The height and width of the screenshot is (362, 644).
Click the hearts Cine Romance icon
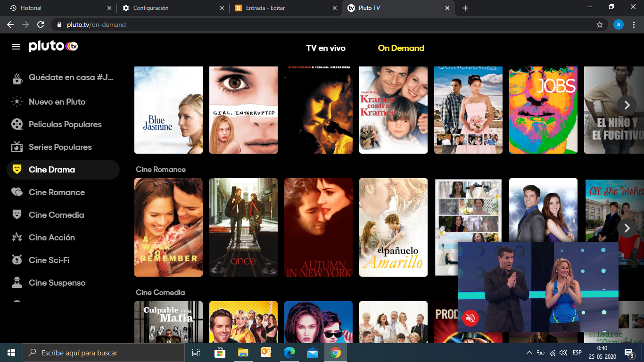click(17, 192)
